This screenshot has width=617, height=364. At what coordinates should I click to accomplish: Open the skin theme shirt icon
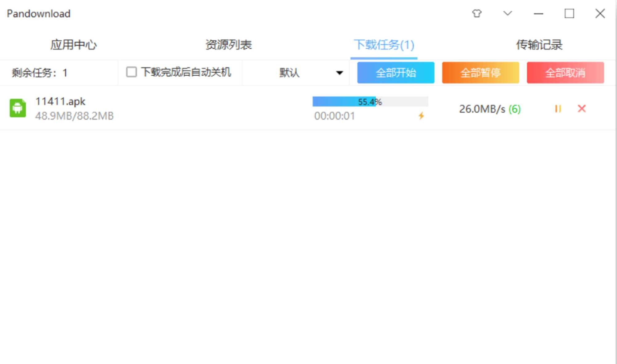click(x=477, y=14)
